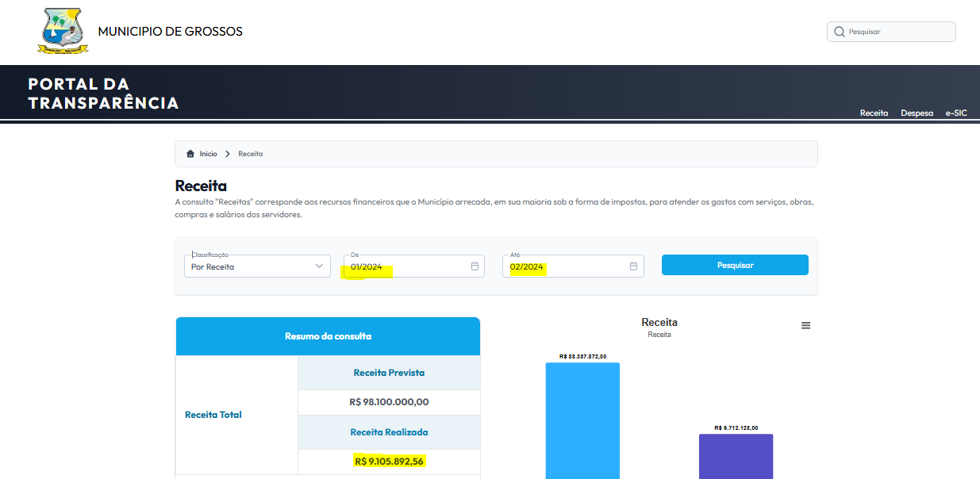Open the Receita menu item
Screen dimensions: 980x479
click(874, 113)
